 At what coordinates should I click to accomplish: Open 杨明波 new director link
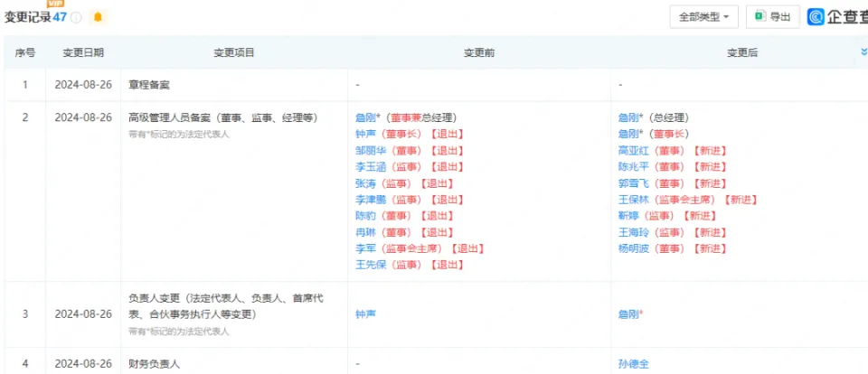coord(635,248)
